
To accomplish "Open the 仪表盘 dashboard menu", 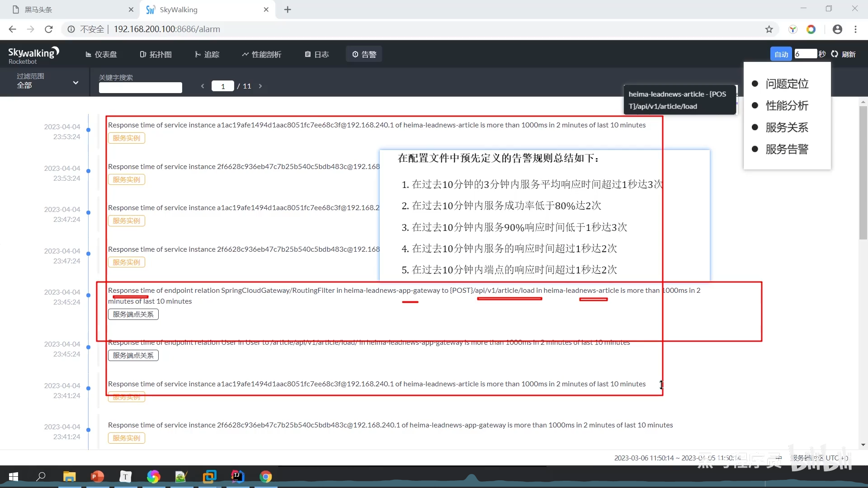I will pos(101,54).
